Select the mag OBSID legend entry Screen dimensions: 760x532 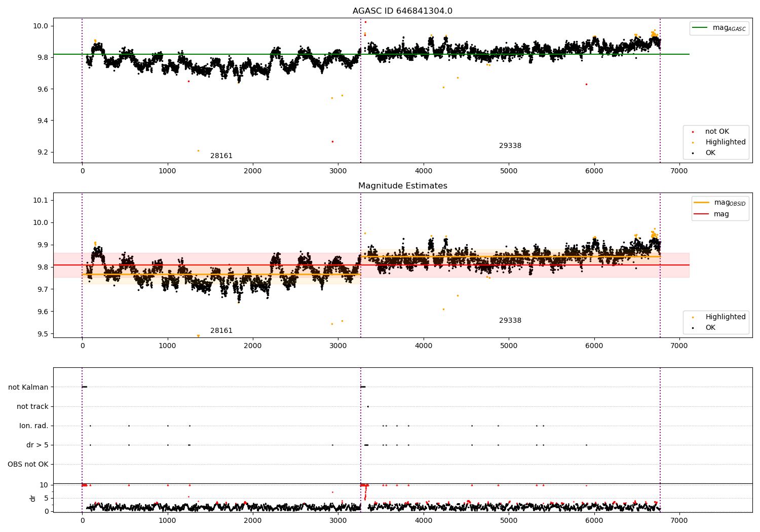pyautogui.click(x=720, y=203)
